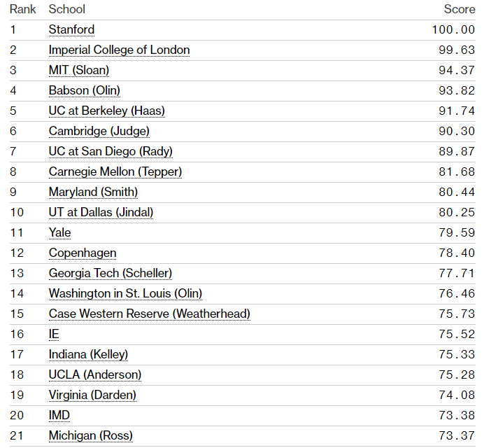Click Carnegie Mellon (Tepper) link
The height and width of the screenshot is (448, 484).
[x=115, y=172]
